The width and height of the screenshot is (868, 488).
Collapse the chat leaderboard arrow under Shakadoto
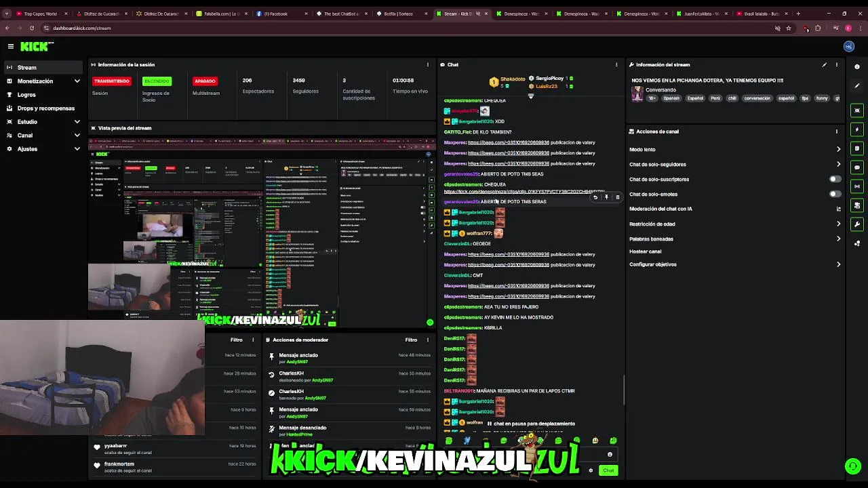531,96
